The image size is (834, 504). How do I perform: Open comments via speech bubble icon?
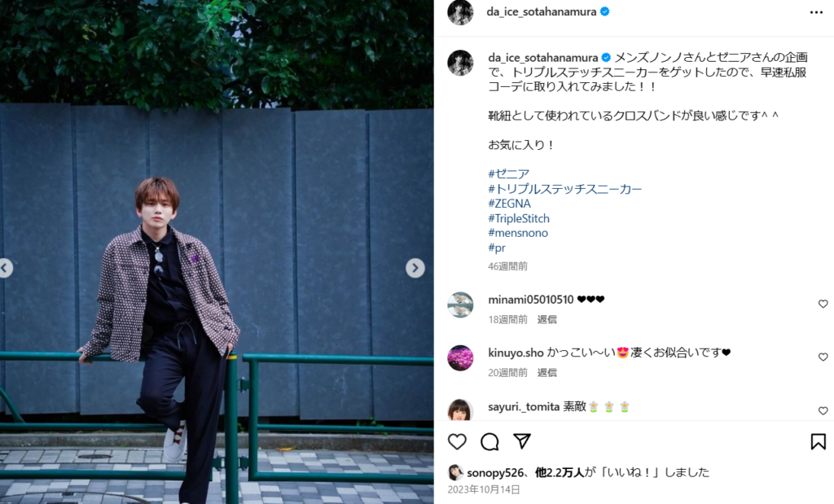[x=489, y=441]
